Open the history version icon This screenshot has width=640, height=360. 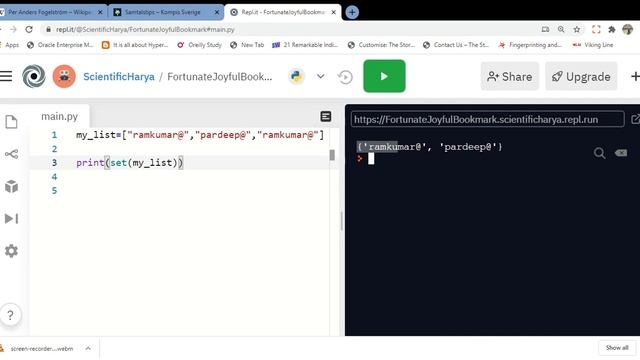(x=345, y=77)
